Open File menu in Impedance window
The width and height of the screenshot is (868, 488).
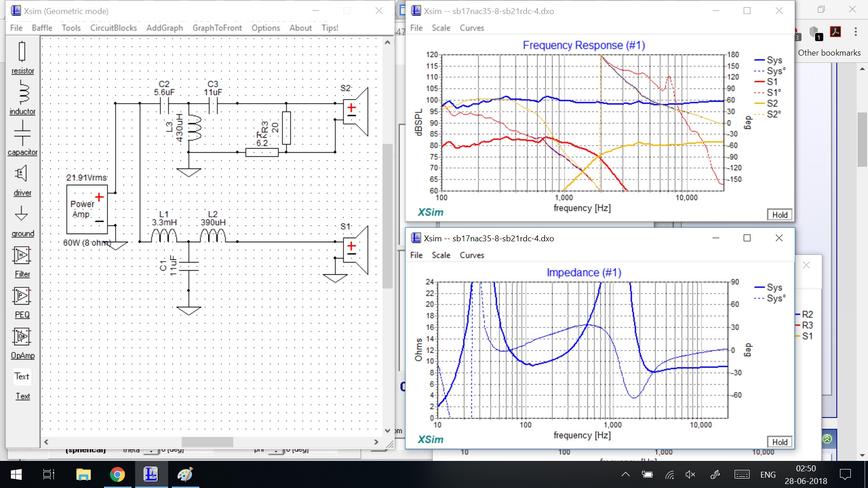pos(416,255)
